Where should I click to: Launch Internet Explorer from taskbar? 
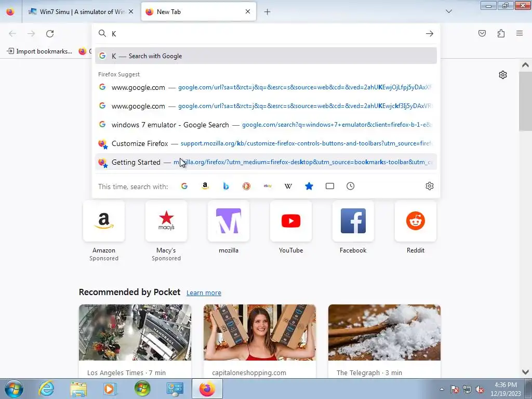click(46, 389)
